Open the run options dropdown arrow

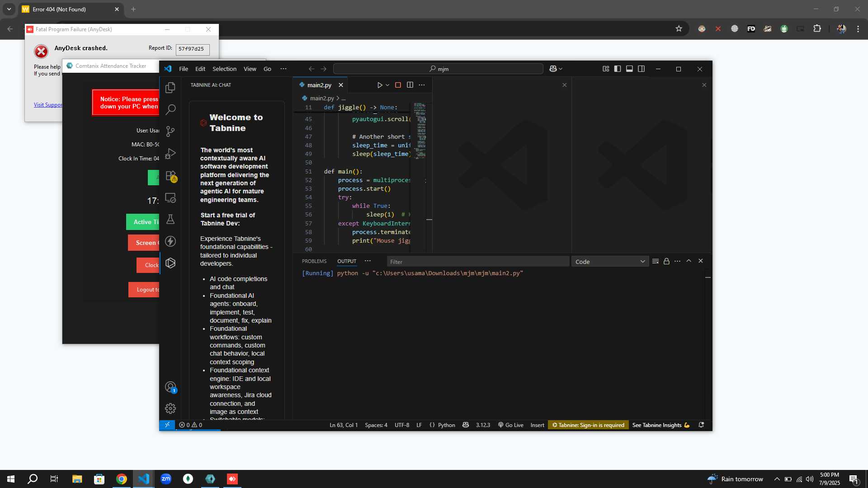387,85
